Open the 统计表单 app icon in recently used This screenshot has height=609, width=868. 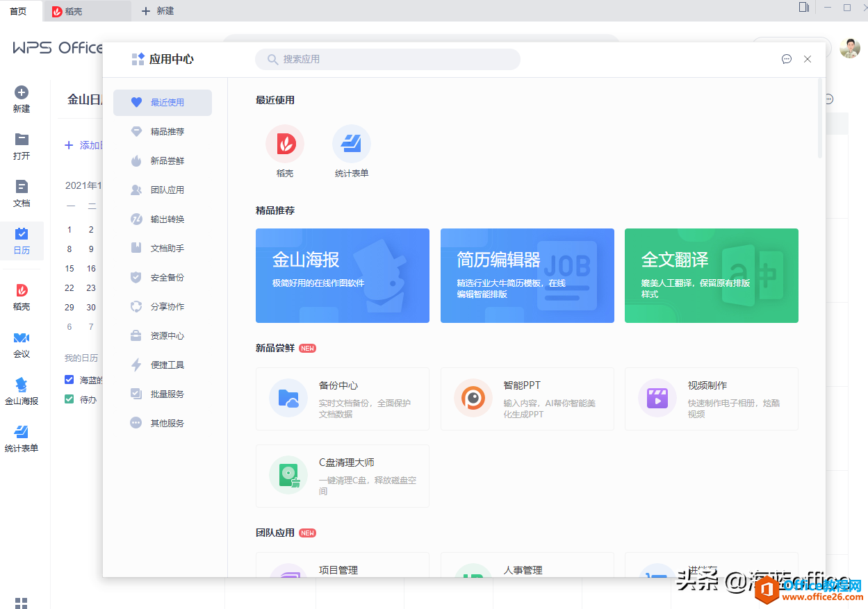click(352, 144)
